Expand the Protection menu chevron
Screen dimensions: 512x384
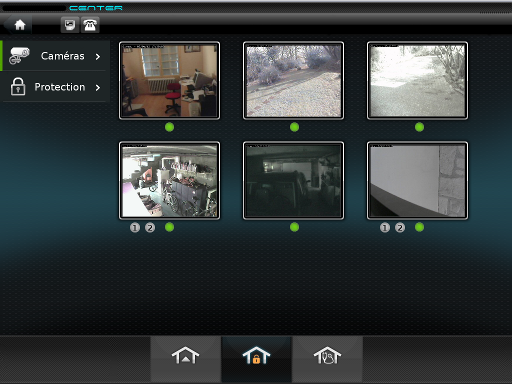(x=98, y=88)
